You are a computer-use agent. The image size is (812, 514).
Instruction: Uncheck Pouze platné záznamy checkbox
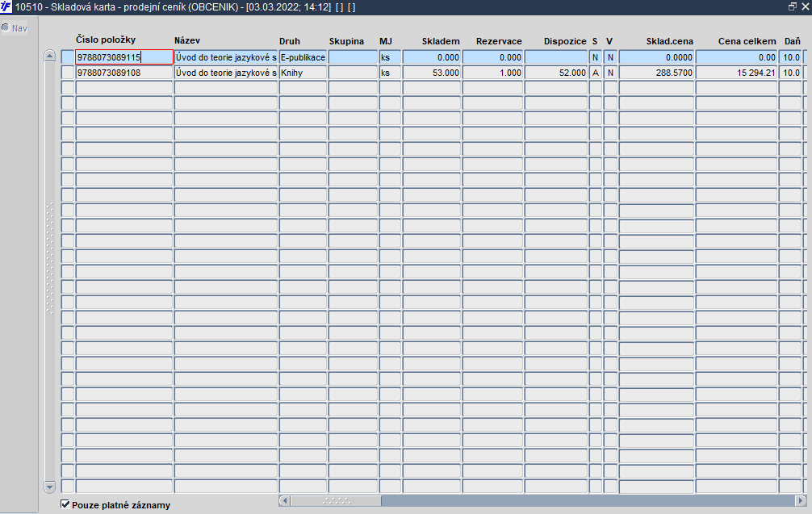point(65,504)
